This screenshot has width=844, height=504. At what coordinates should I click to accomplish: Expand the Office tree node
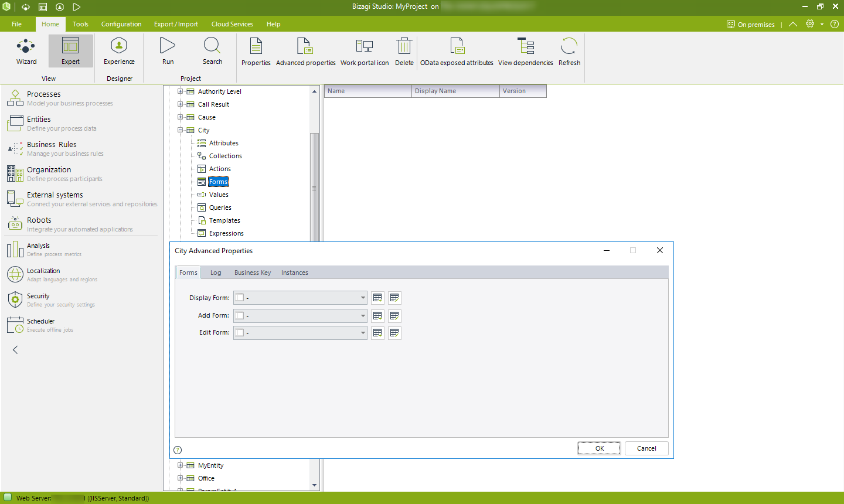181,478
